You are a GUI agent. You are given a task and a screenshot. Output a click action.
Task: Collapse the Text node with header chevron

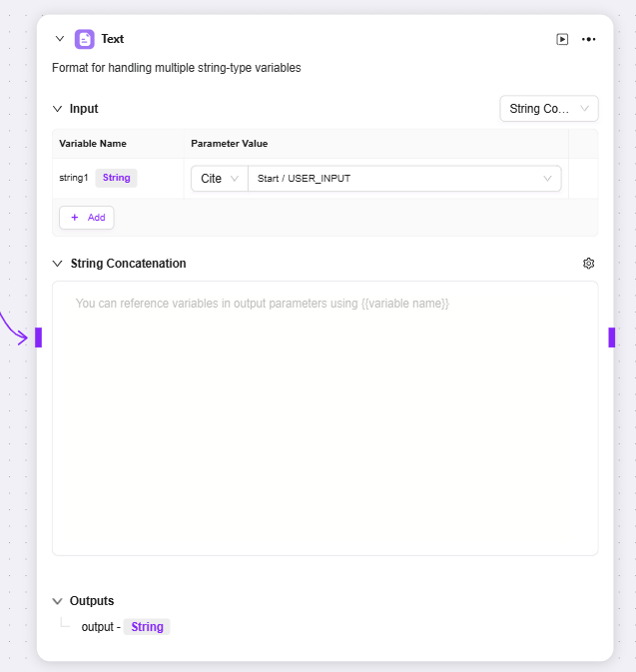click(x=60, y=39)
